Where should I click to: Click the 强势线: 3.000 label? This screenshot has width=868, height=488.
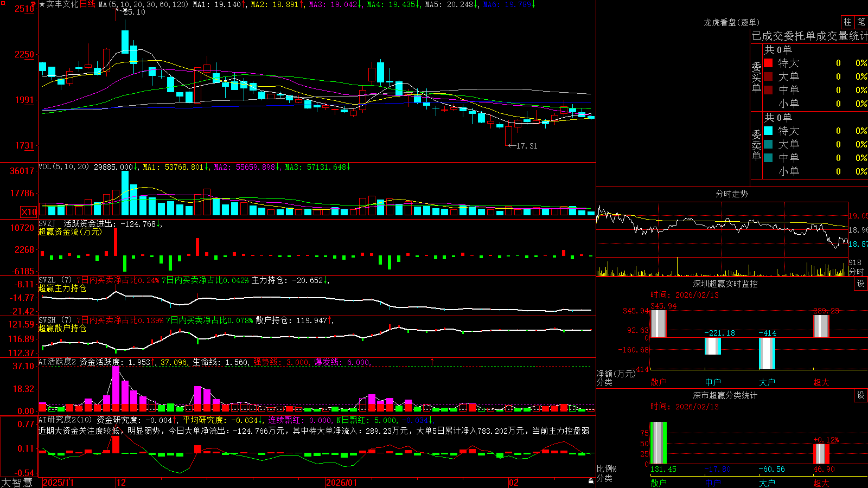coord(282,362)
